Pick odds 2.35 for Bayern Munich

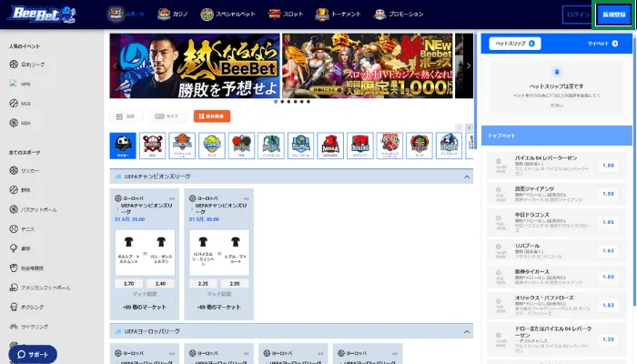(203, 284)
